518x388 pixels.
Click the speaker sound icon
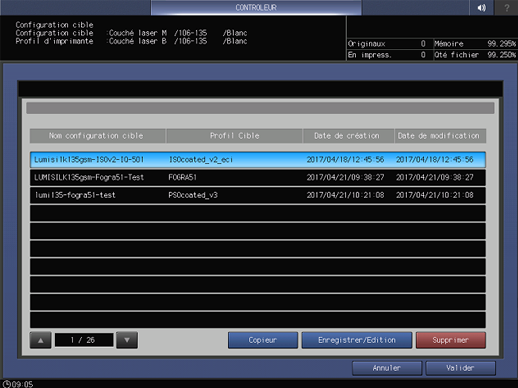[x=481, y=8]
